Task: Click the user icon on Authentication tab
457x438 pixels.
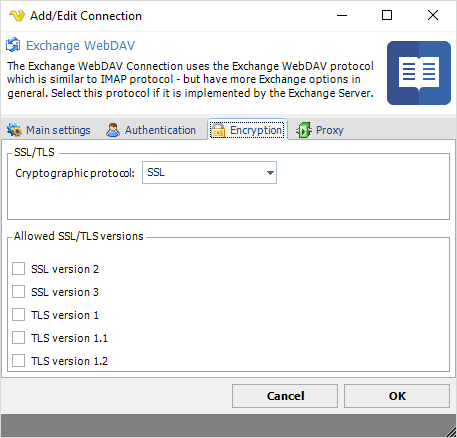Action: (x=113, y=130)
